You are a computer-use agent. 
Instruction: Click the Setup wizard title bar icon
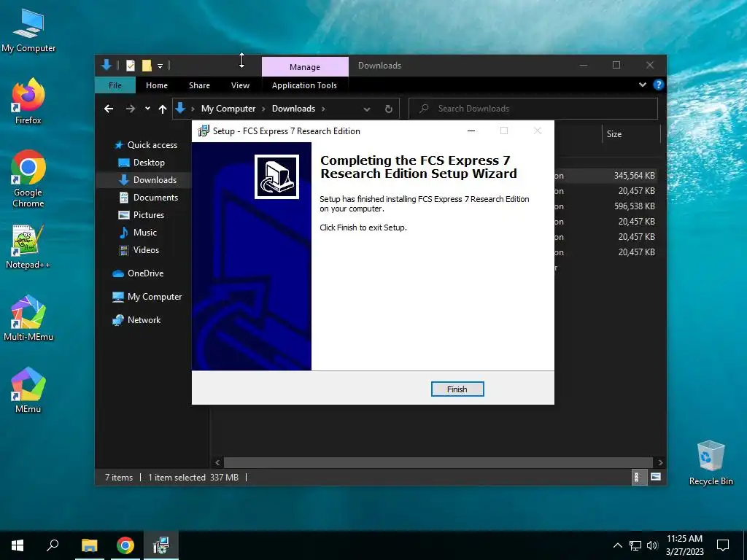pos(204,131)
